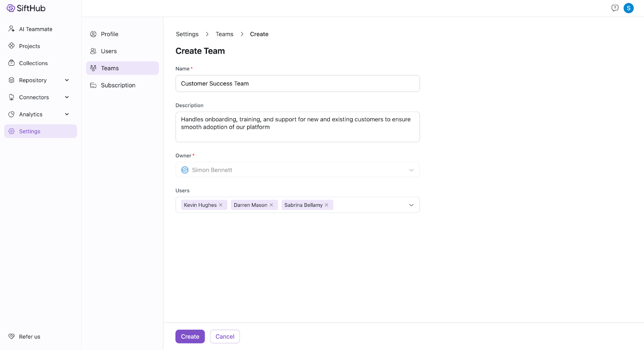Click the AI Teammate sidebar icon
Screen dimensions: 644x350
pyautogui.click(x=12, y=29)
